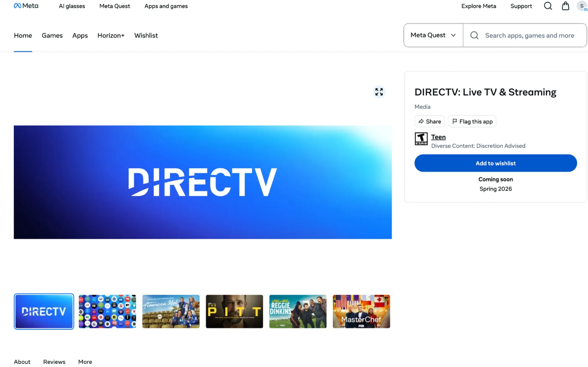Click the search apps and games field
The height and width of the screenshot is (367, 588).
529,35
